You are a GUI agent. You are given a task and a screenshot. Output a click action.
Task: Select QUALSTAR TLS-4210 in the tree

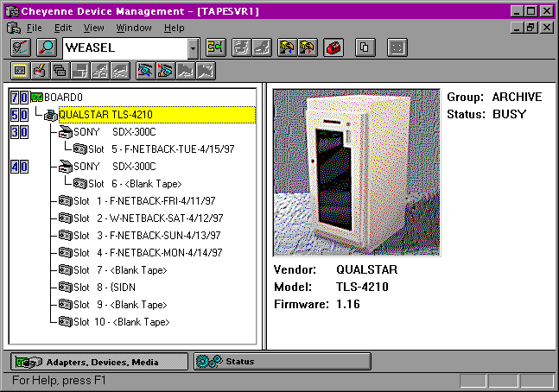(106, 115)
